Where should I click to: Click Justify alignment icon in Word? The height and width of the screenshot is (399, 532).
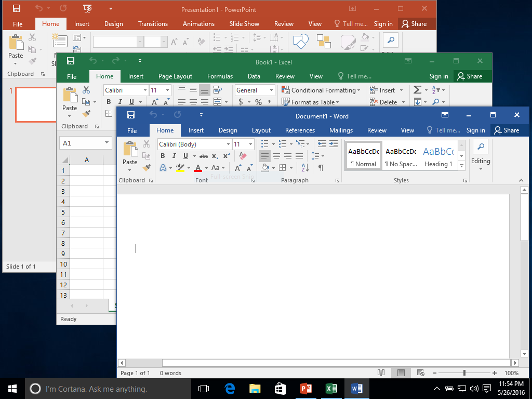tap(299, 156)
